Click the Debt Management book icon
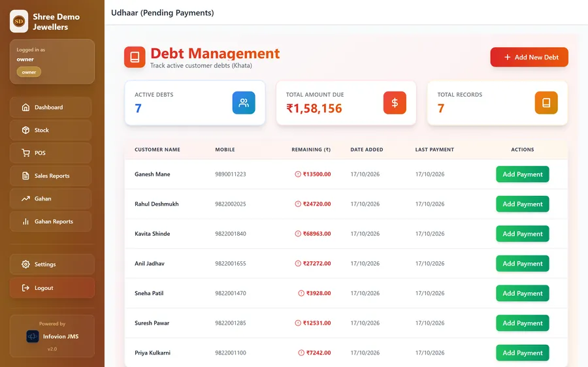This screenshot has height=367, width=588. pyautogui.click(x=135, y=57)
